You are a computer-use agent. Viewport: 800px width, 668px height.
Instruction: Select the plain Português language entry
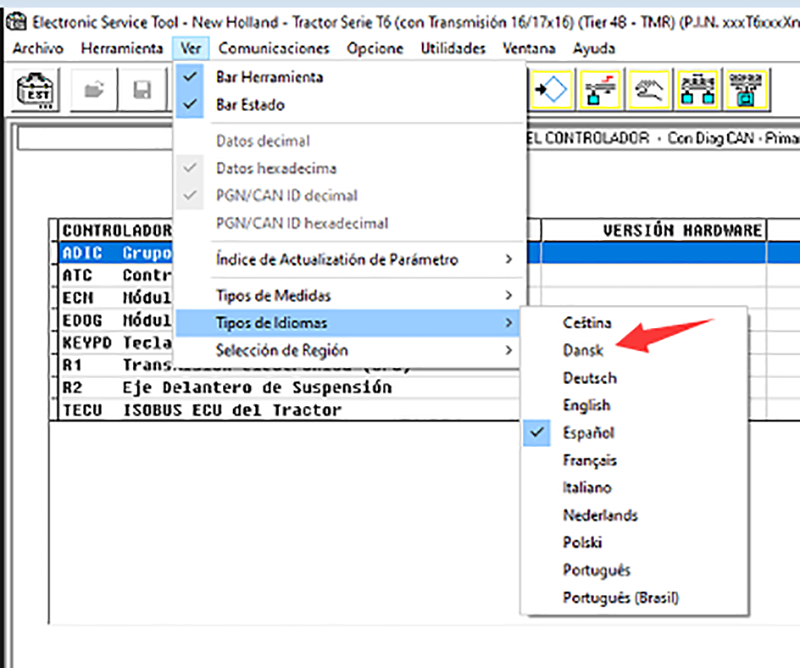634,570
